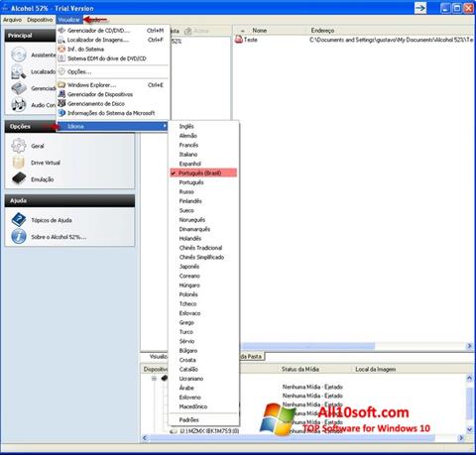The height and width of the screenshot is (455, 476).
Task: Select the Teste image file icon
Action: [239, 40]
